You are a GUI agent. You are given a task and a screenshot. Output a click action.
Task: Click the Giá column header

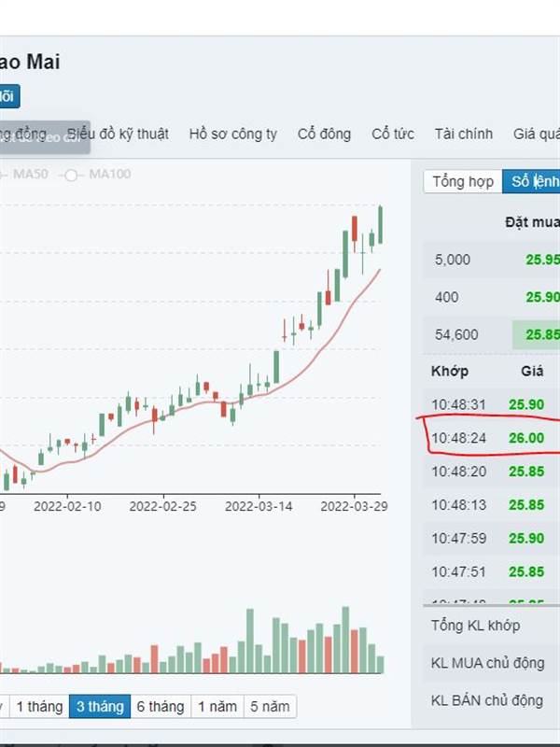coord(532,371)
